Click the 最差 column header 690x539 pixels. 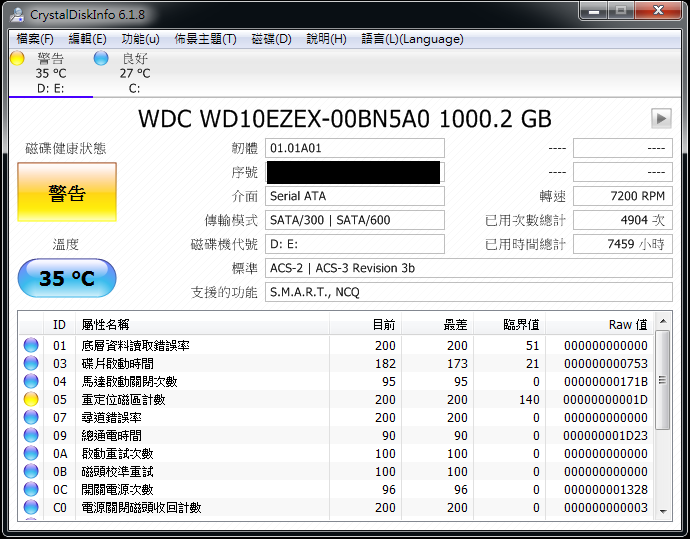[437, 325]
